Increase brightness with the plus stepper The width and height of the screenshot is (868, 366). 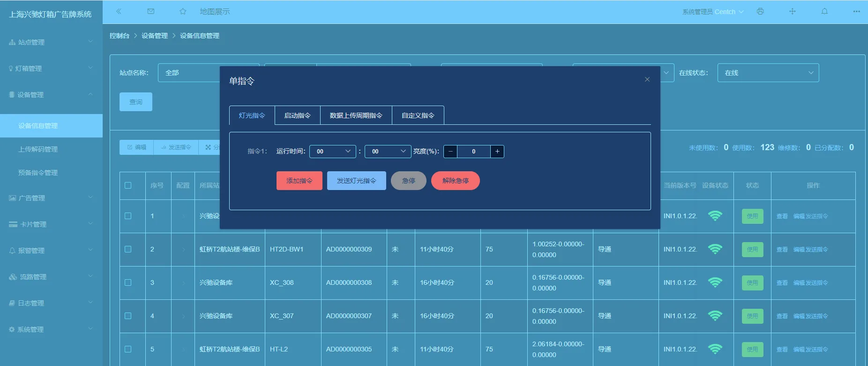497,151
